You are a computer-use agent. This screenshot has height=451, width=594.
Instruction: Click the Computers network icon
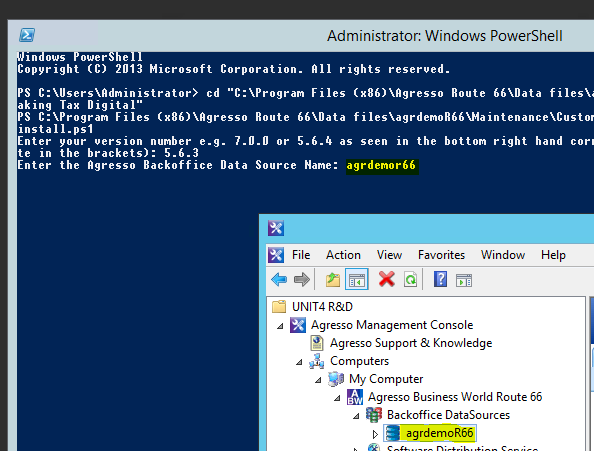pyautogui.click(x=317, y=361)
